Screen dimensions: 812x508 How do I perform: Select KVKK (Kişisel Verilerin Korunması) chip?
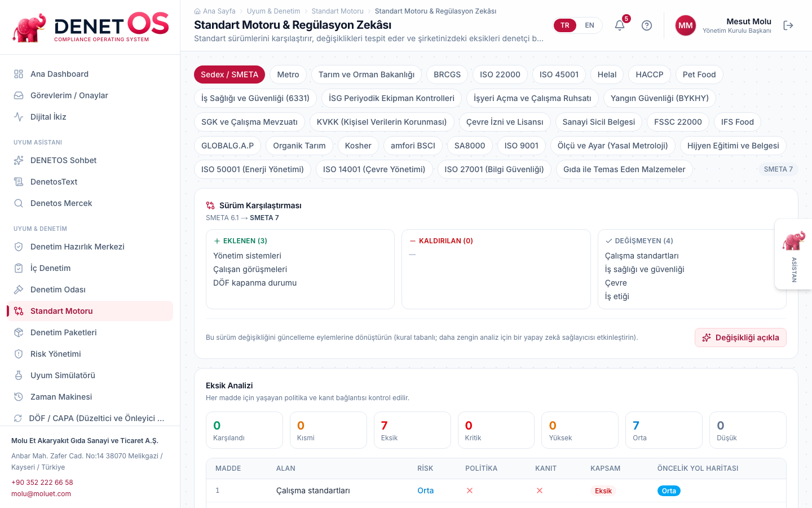point(382,122)
